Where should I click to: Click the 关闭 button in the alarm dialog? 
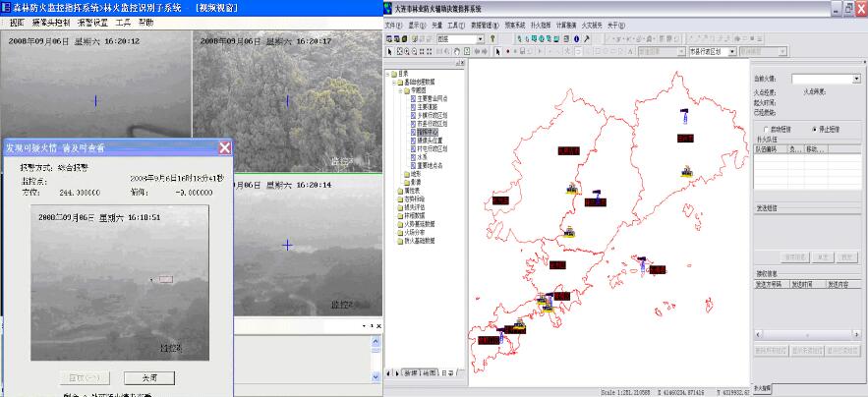pos(149,376)
